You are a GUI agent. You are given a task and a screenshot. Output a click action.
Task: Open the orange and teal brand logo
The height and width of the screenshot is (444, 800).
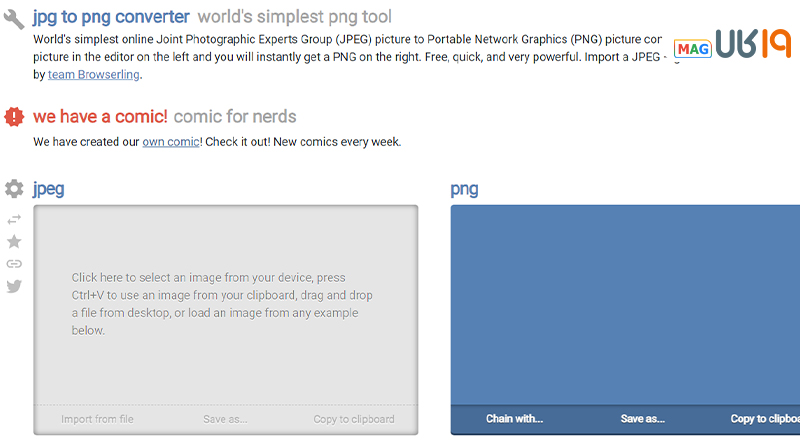[753, 43]
